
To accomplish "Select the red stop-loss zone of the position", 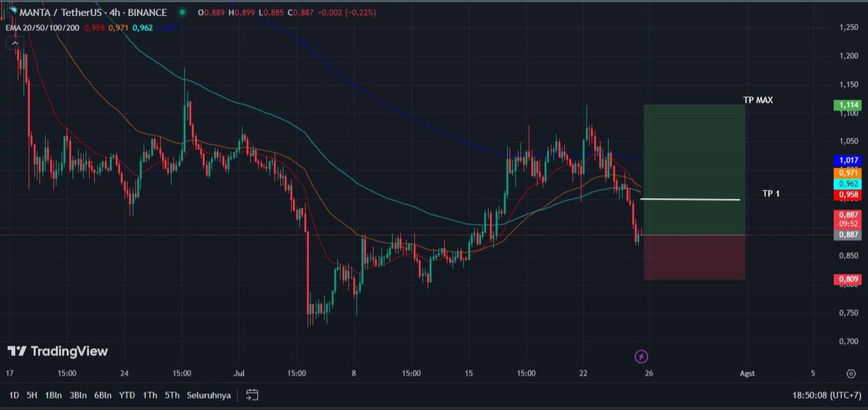I will [x=694, y=257].
